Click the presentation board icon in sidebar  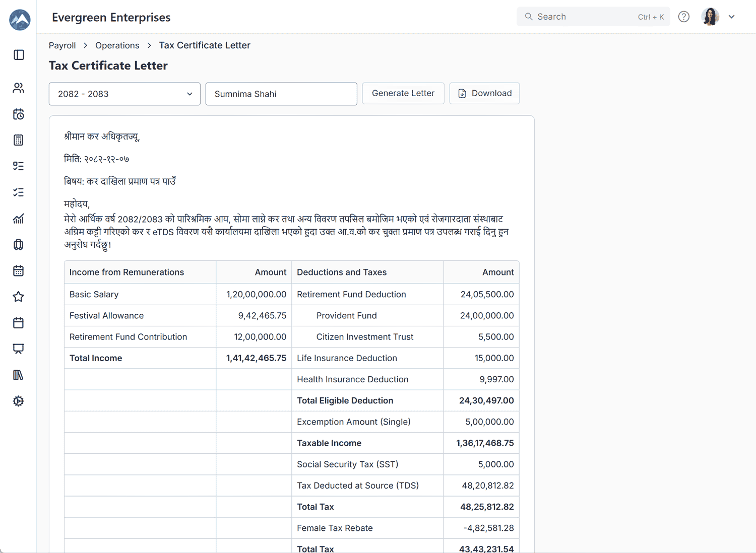coord(19,349)
